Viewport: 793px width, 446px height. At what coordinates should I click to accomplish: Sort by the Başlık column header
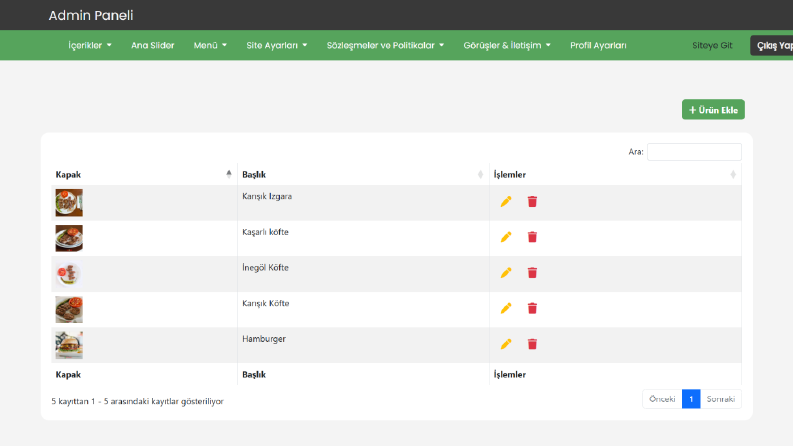[363, 174]
